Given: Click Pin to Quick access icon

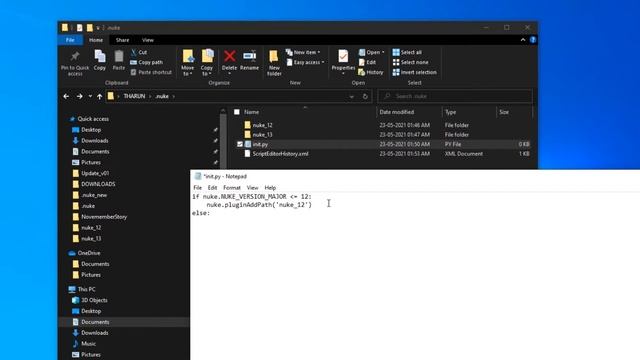Looking at the screenshot, I should tap(75, 56).
